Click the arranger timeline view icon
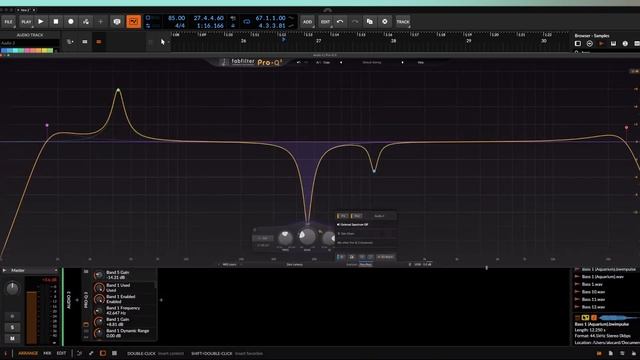The width and height of the screenshot is (640, 360). coord(84,42)
